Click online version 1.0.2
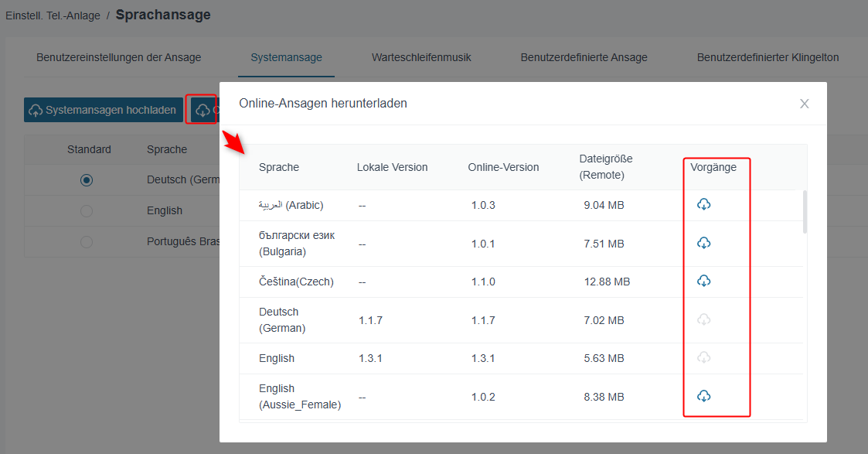 (483, 397)
